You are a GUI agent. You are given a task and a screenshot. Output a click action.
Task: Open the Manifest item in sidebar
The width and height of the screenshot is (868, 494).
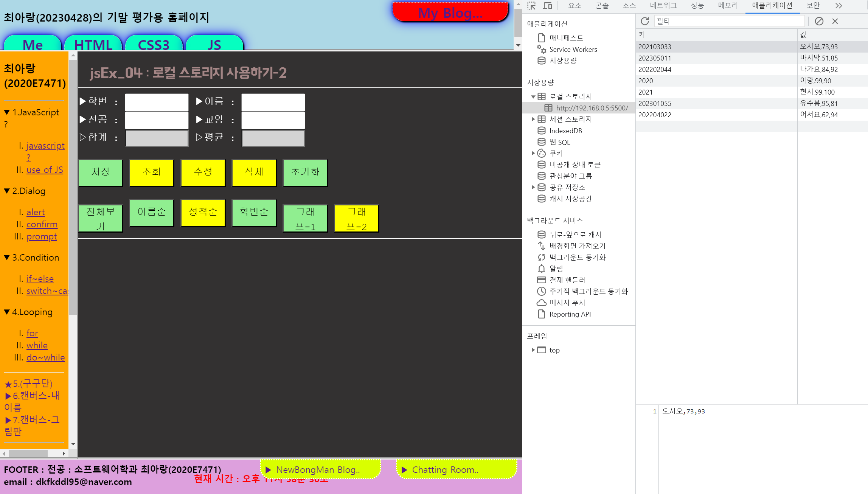pos(566,38)
